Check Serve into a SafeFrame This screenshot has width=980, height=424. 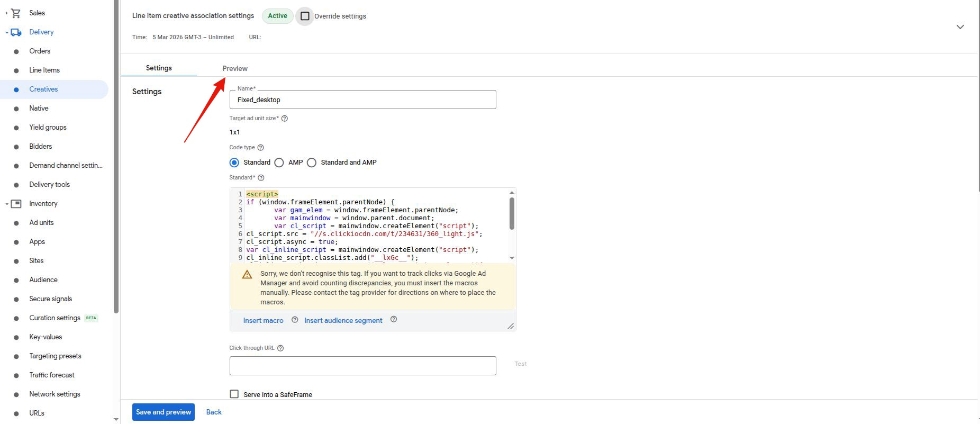pos(234,394)
